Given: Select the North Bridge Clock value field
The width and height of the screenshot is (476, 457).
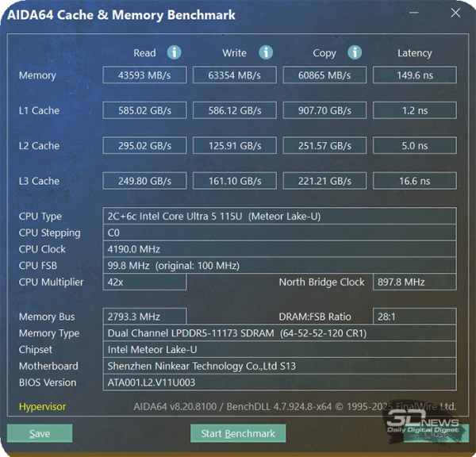Looking at the screenshot, I should [414, 282].
